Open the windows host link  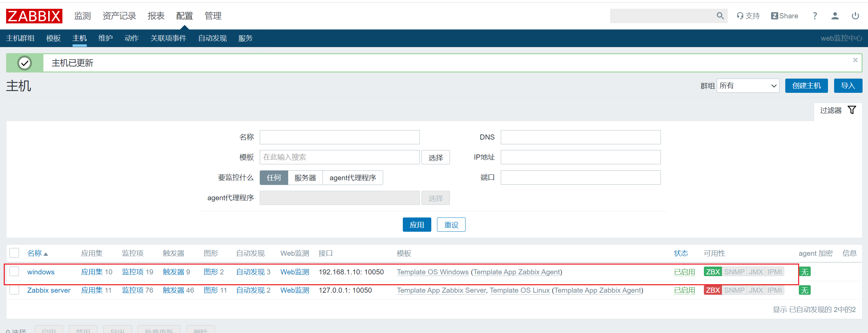[x=41, y=272]
